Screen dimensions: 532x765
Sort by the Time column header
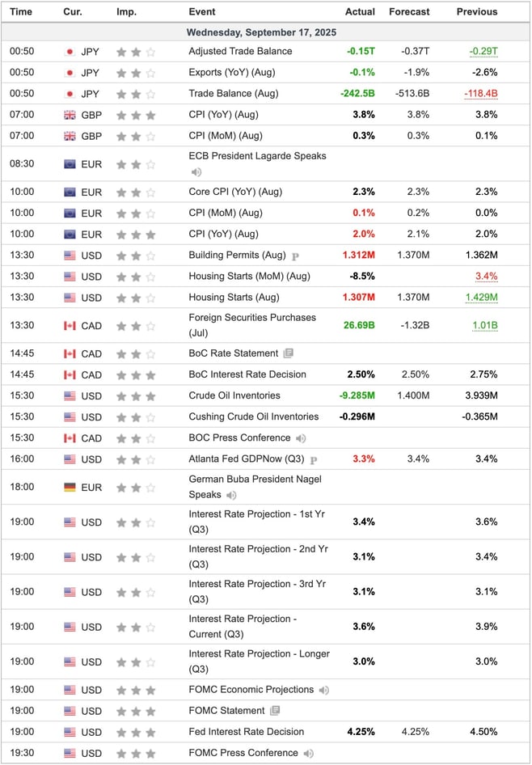tap(20, 11)
